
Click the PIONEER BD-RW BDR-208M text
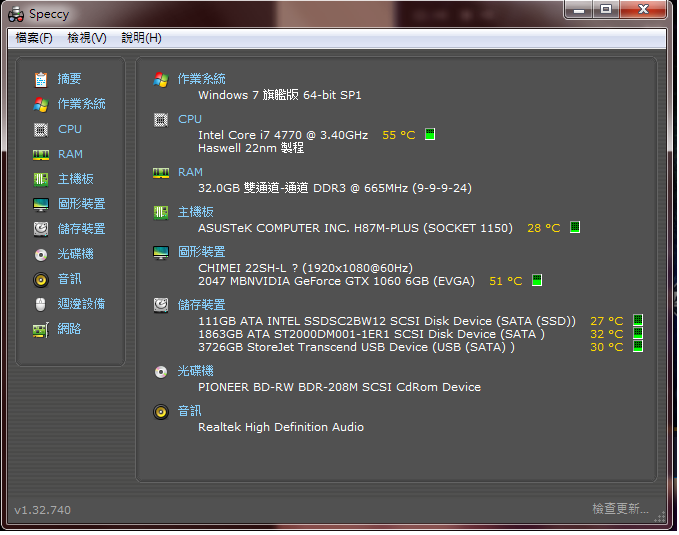tap(339, 387)
